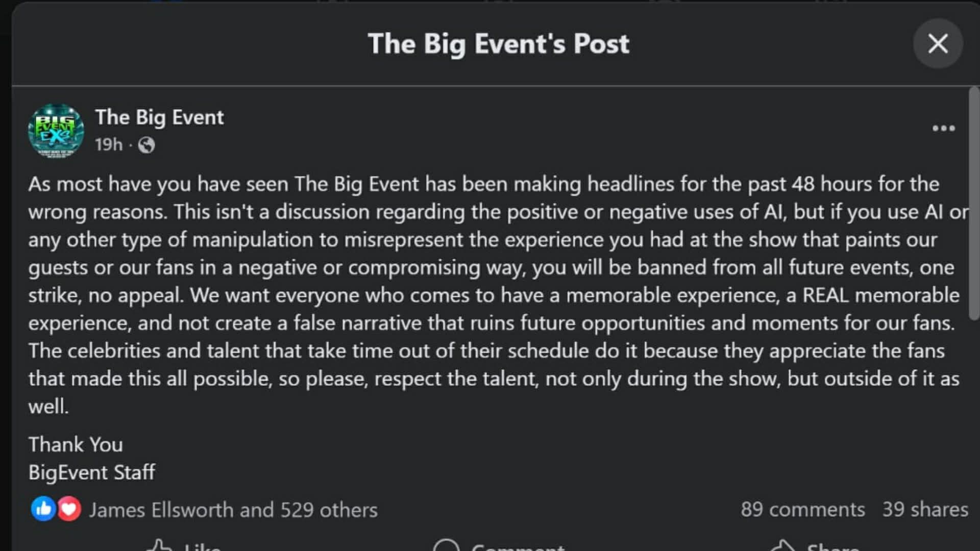Open reactions breakdown via reaction icons cluster
The width and height of the screenshot is (980, 551).
click(56, 509)
